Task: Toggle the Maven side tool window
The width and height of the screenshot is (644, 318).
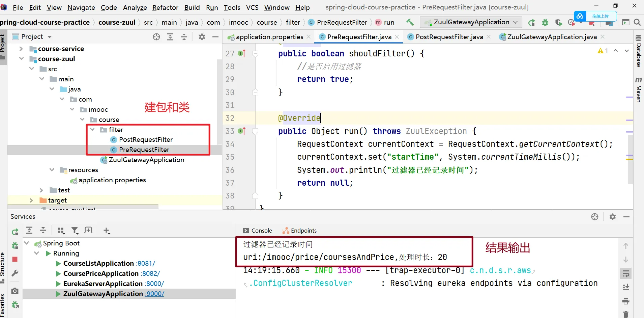Action: click(638, 89)
